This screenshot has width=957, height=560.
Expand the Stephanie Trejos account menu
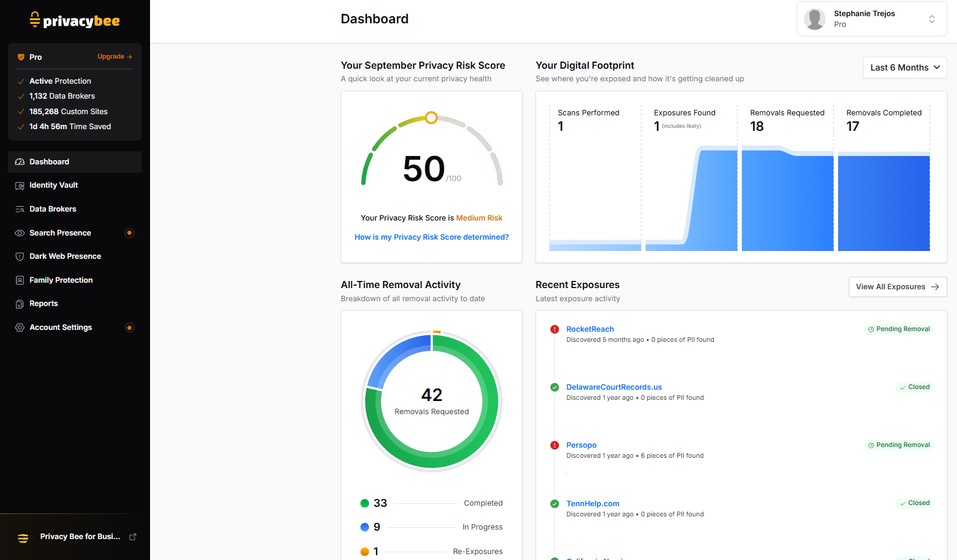tap(872, 19)
